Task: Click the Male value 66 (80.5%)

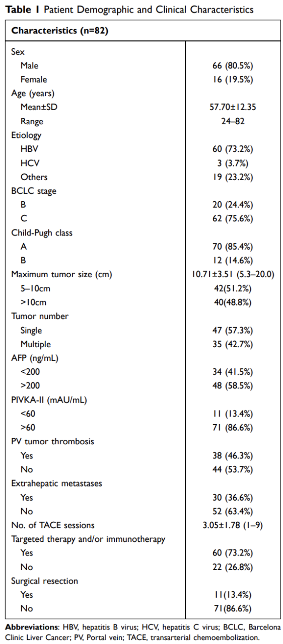Action: pos(233,65)
